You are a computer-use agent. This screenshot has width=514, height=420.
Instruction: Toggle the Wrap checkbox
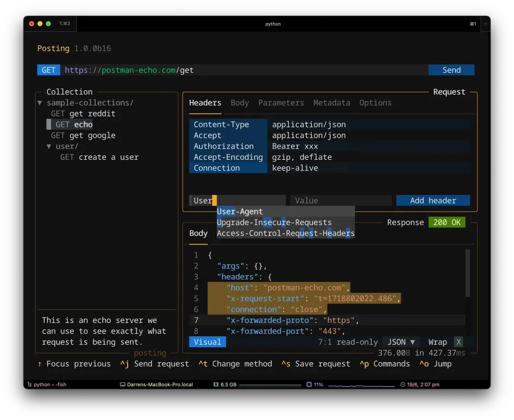click(x=458, y=342)
